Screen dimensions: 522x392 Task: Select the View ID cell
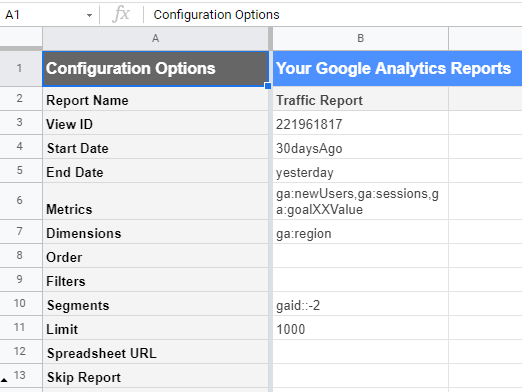tap(155, 123)
